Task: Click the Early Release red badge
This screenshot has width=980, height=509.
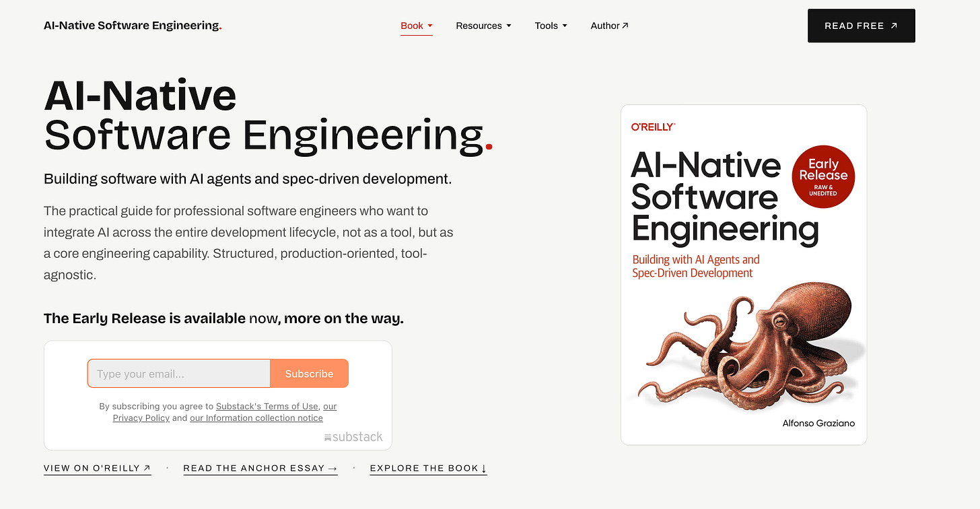Action: 823,176
